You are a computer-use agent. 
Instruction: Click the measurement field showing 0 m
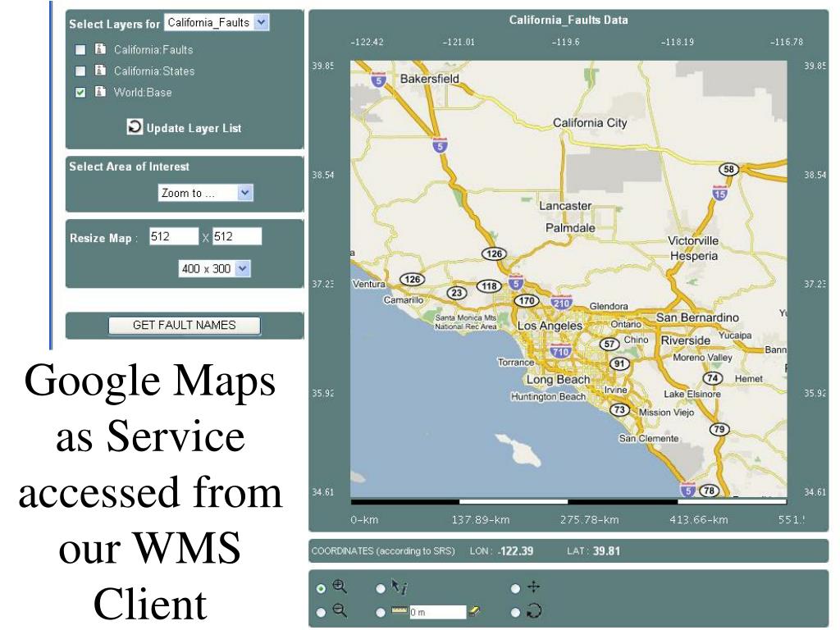438,612
